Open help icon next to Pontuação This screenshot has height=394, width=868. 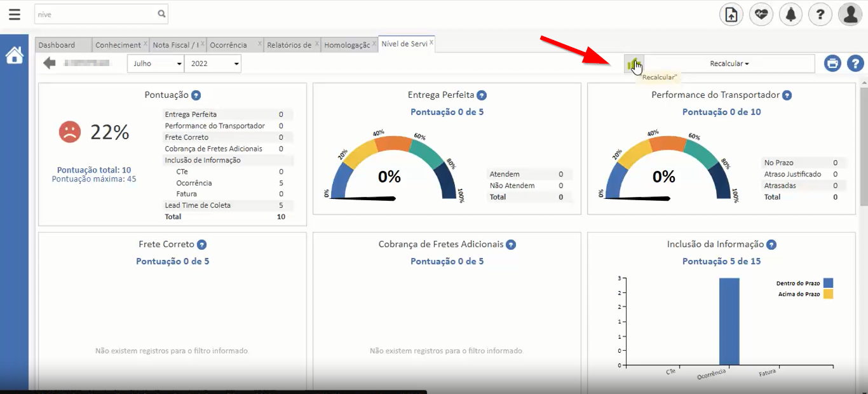(196, 95)
